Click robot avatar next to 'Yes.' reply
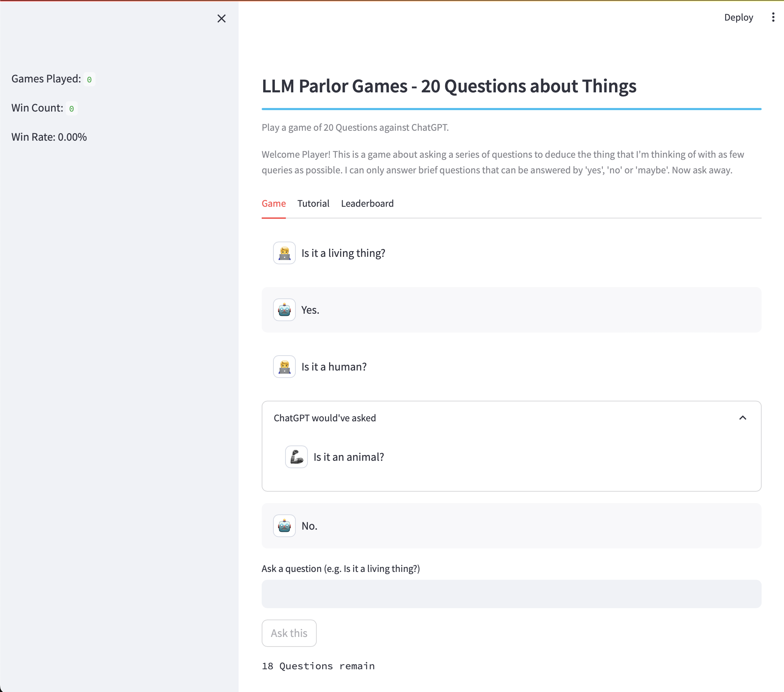The width and height of the screenshot is (784, 692). click(x=284, y=310)
